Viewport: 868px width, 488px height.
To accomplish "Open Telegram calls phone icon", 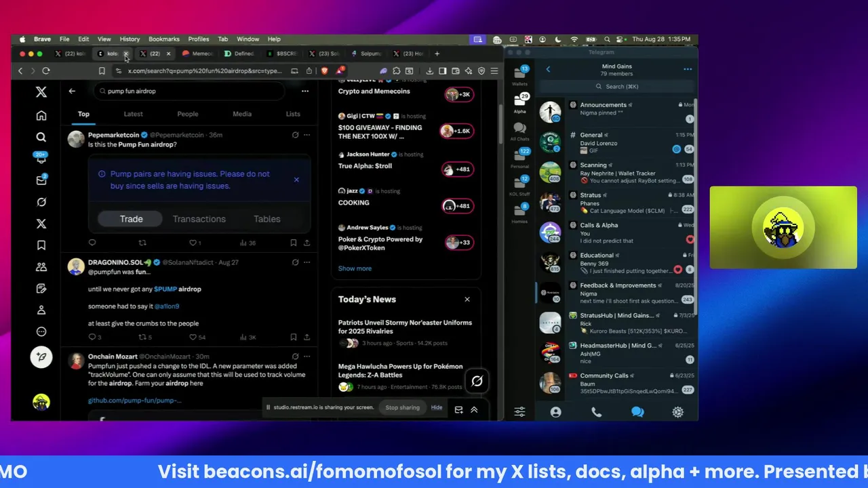I will (597, 411).
